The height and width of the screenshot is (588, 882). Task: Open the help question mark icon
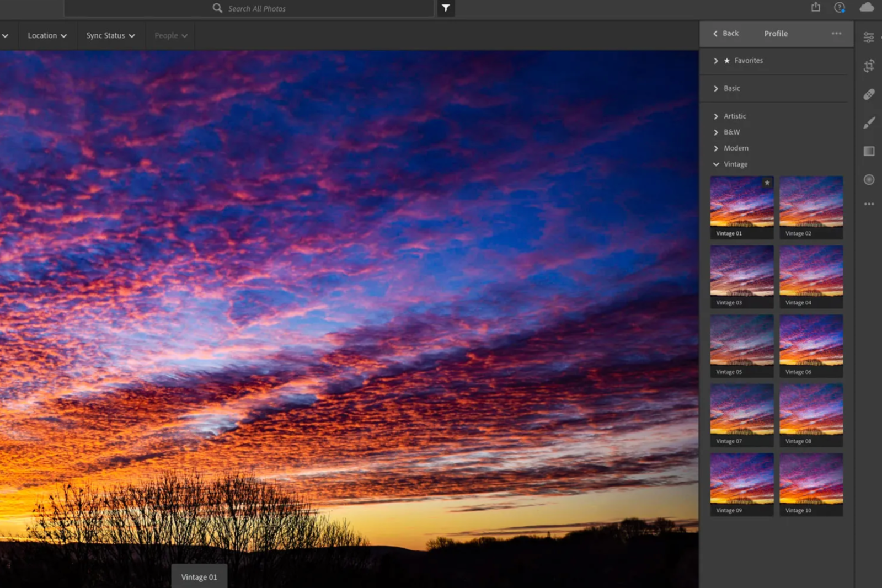point(839,7)
